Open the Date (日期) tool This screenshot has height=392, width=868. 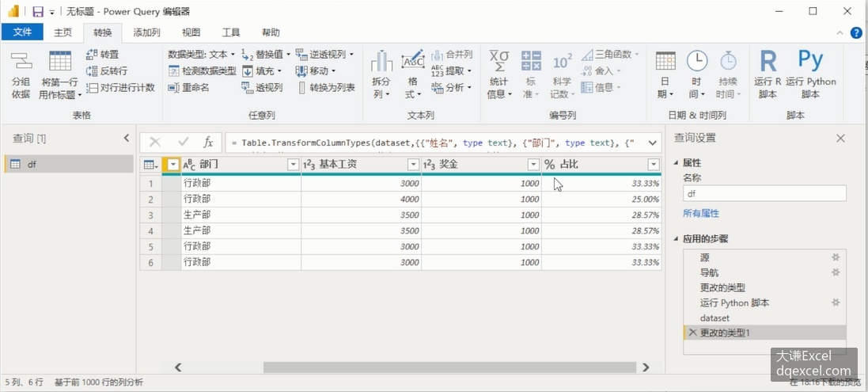point(665,76)
